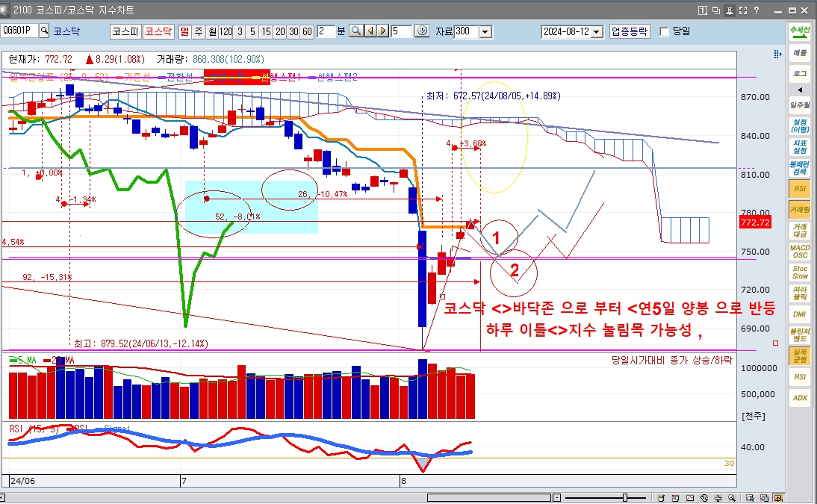Click the overlapping windows icon in title bar
The image size is (817, 504).
716,10
